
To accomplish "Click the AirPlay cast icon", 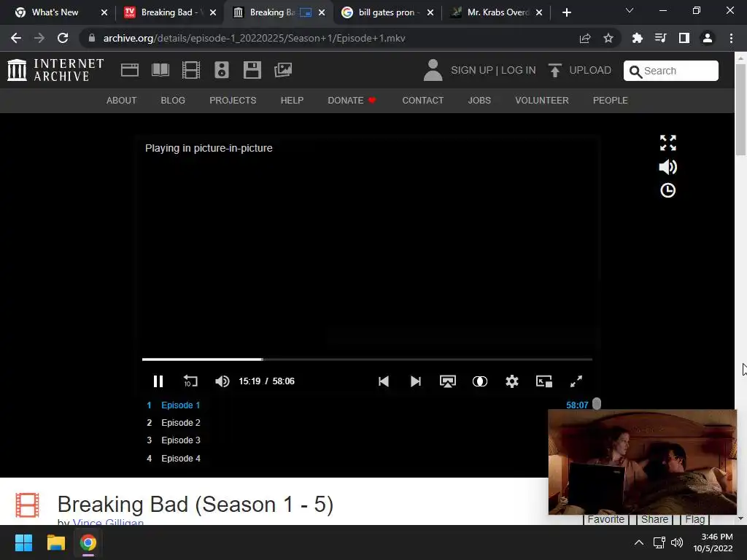I will pyautogui.click(x=448, y=381).
